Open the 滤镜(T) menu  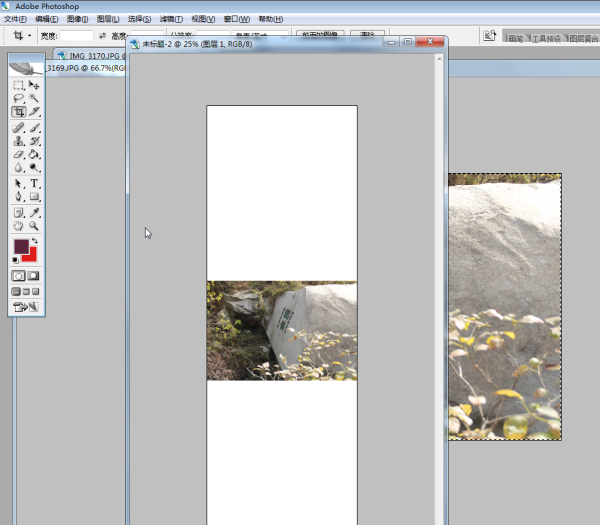tap(171, 19)
